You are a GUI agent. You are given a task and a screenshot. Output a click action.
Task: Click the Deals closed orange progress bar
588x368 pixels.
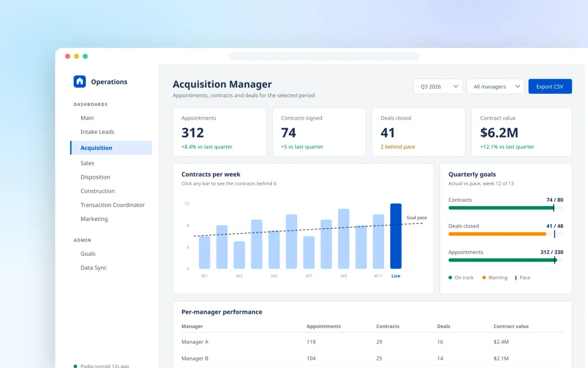pos(497,234)
